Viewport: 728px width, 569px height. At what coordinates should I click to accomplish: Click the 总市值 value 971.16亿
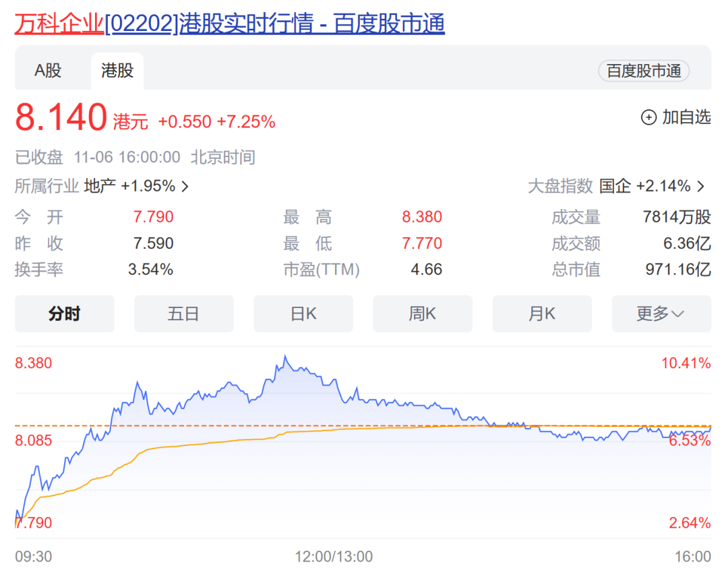click(x=678, y=270)
